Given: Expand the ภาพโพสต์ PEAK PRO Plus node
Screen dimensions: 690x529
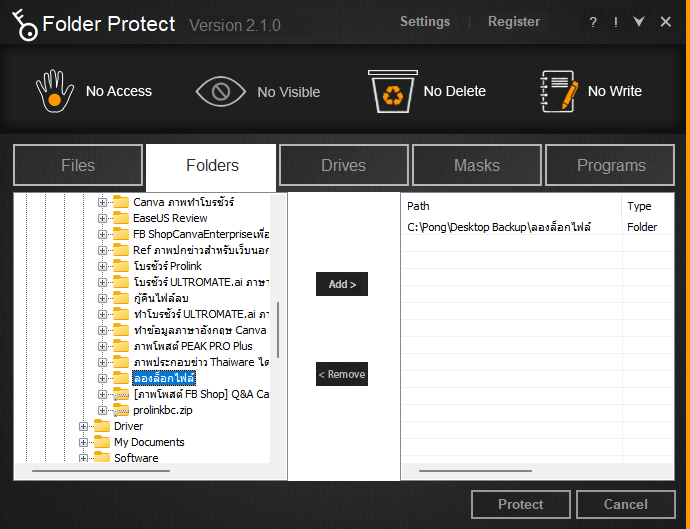Looking at the screenshot, I should (x=102, y=346).
